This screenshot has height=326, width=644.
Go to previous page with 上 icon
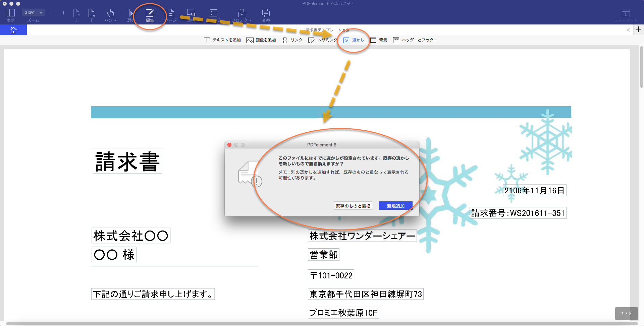[76, 15]
